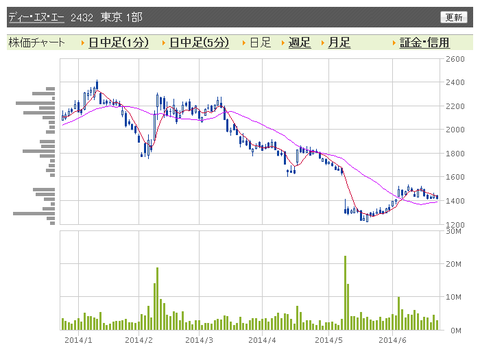Click orange arrow before 日足
Image resolution: width=480 pixels, height=360 pixels.
244,43
